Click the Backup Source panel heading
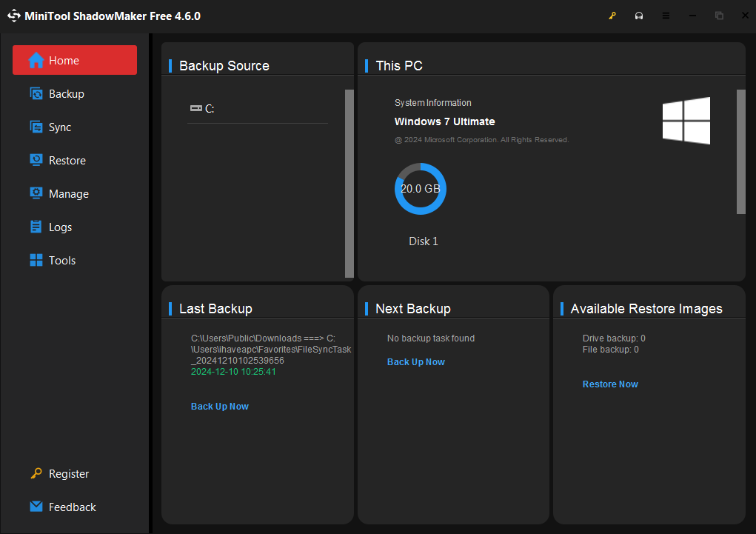756x534 pixels. 224,66
